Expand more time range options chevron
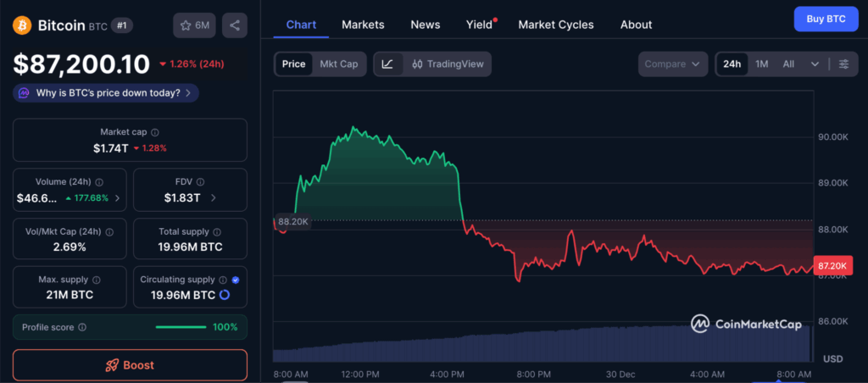Image resolution: width=868 pixels, height=383 pixels. [x=815, y=64]
